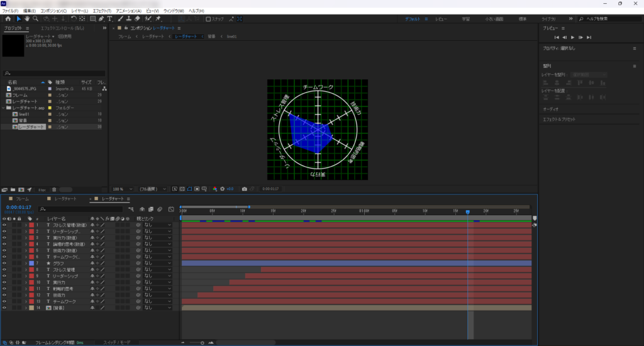Viewport: 644px width, 346px height.
Task: Switch to the エフェクトコントロール tab
Action: (62, 28)
